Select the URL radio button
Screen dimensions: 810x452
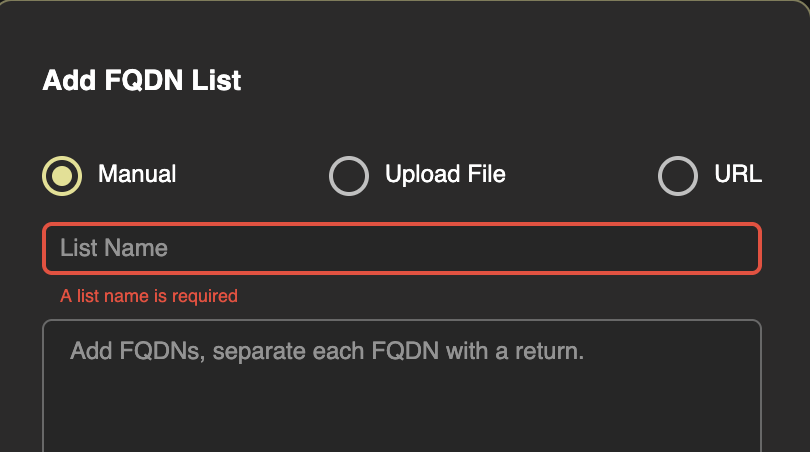(x=678, y=176)
